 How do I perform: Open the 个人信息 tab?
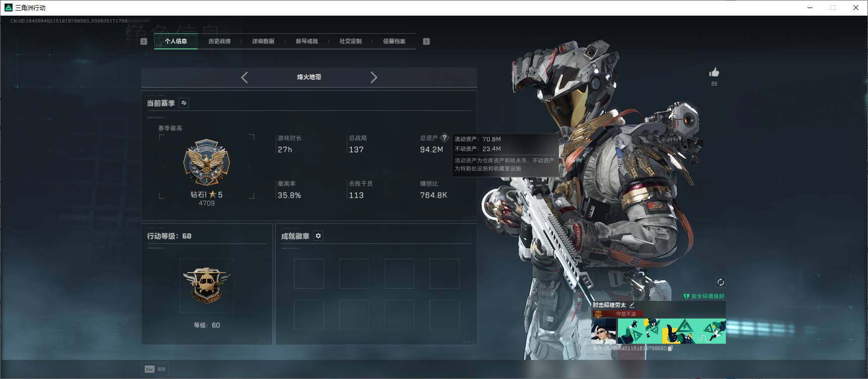[x=175, y=41]
